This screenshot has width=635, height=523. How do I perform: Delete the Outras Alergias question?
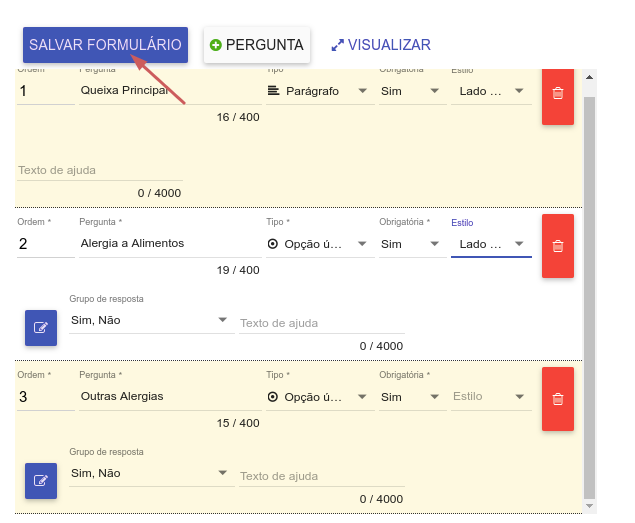point(558,399)
